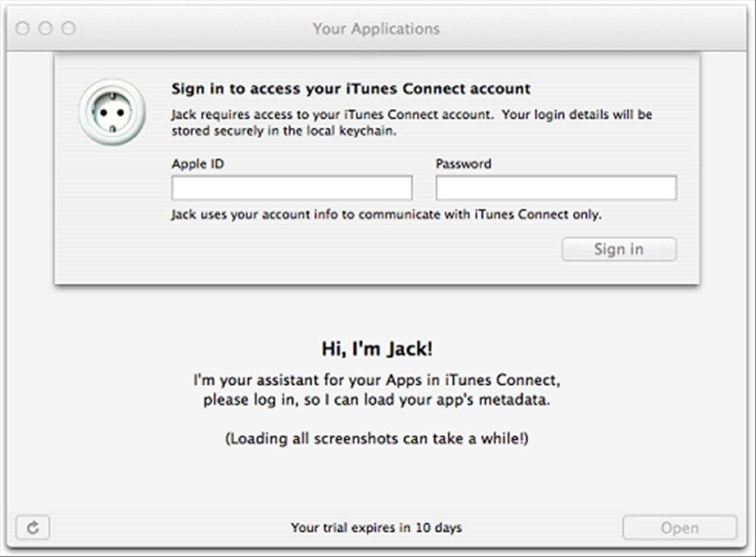Click the circular refresh arrow icon
Viewport: 756px width, 557px height.
click(32, 527)
